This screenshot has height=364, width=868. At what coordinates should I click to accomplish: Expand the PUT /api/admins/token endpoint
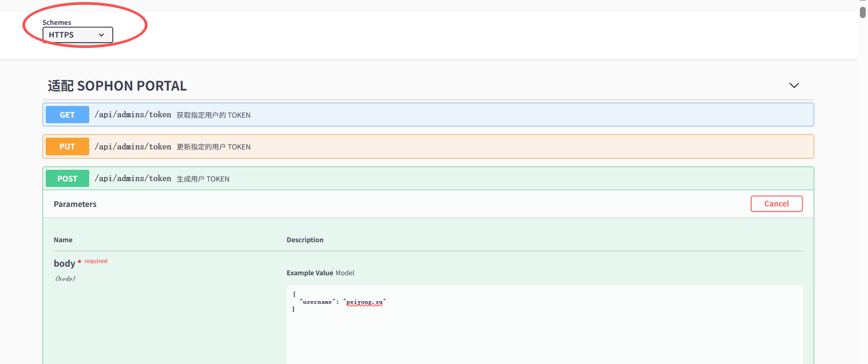coord(428,147)
